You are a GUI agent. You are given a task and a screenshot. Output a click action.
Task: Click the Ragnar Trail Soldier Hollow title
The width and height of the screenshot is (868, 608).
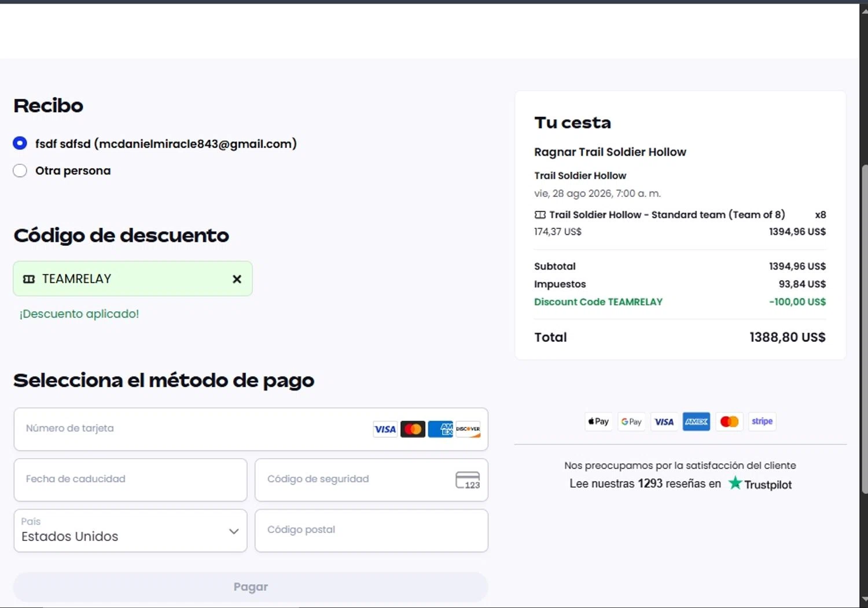[x=610, y=152]
